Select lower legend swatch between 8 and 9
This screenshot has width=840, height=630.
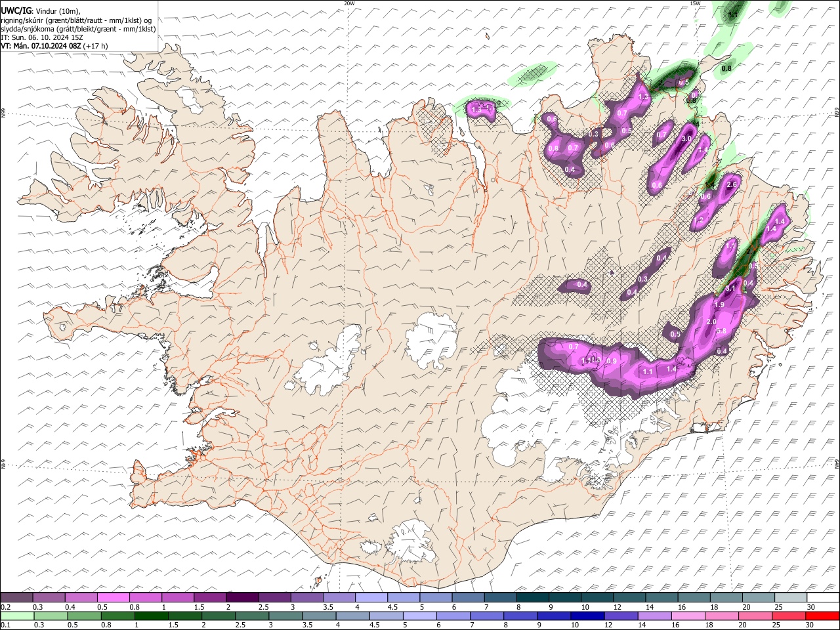521,616
